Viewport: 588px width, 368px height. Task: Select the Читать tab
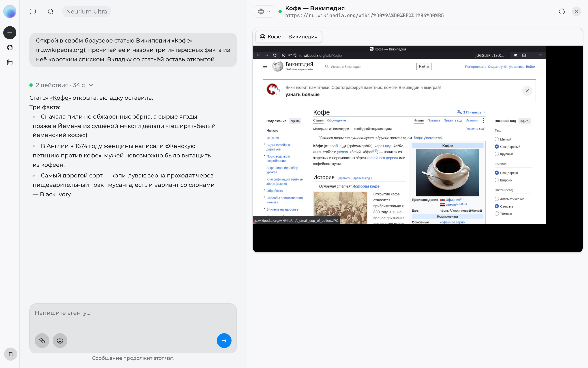(x=419, y=120)
